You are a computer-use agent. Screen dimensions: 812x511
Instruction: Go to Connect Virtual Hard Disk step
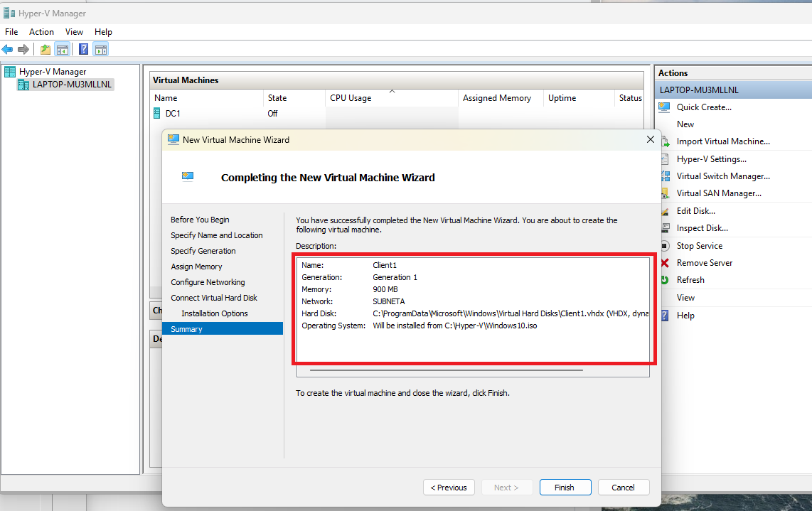[214, 298]
